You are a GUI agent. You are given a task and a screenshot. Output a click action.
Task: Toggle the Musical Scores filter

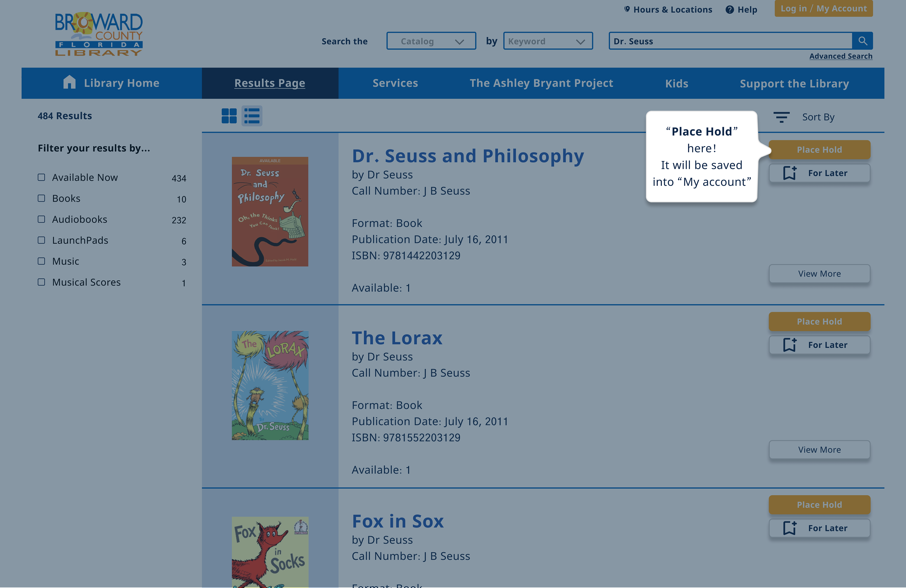click(42, 282)
